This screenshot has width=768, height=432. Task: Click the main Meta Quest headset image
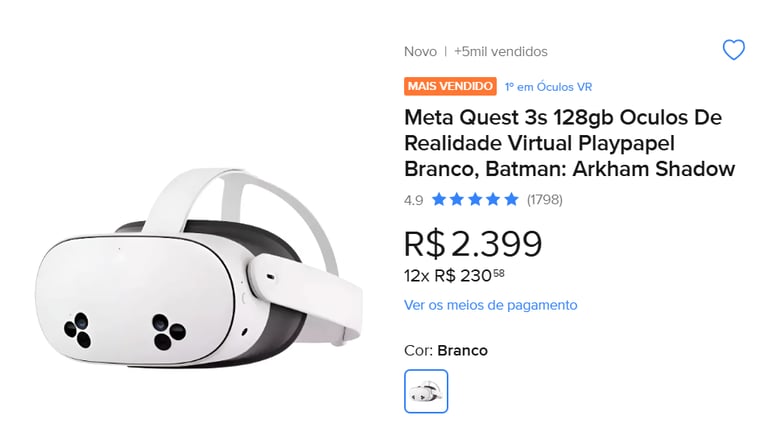pyautogui.click(x=198, y=268)
